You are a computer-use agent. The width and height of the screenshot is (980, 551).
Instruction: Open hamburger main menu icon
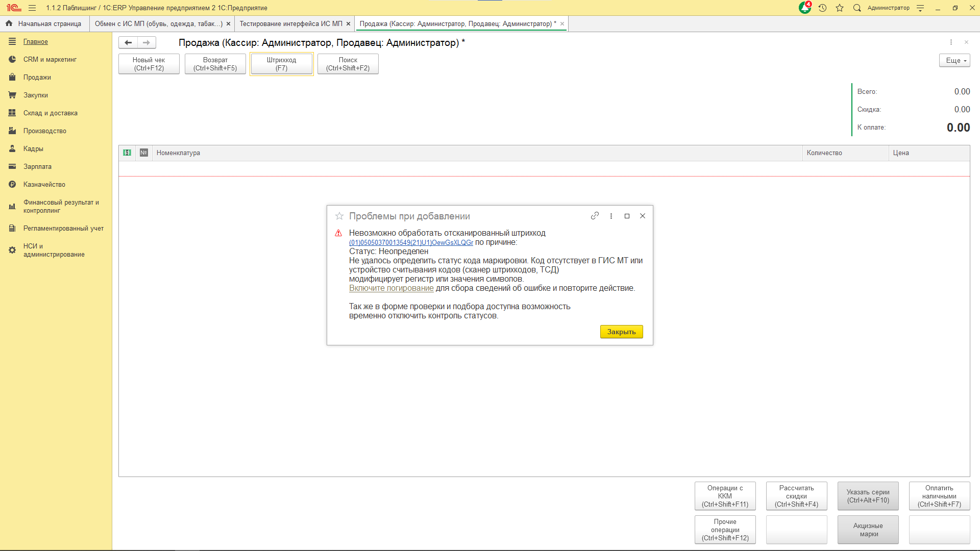click(x=32, y=8)
